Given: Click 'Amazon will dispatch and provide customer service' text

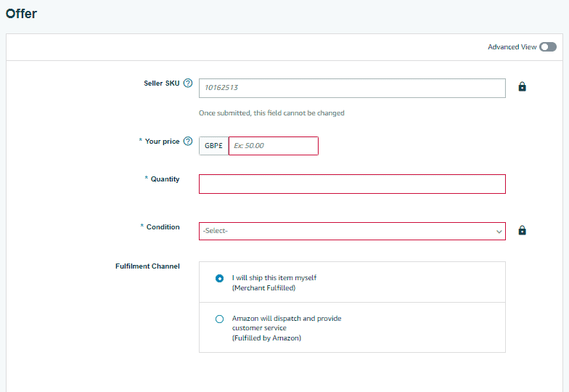Looking at the screenshot, I should pos(287,323).
